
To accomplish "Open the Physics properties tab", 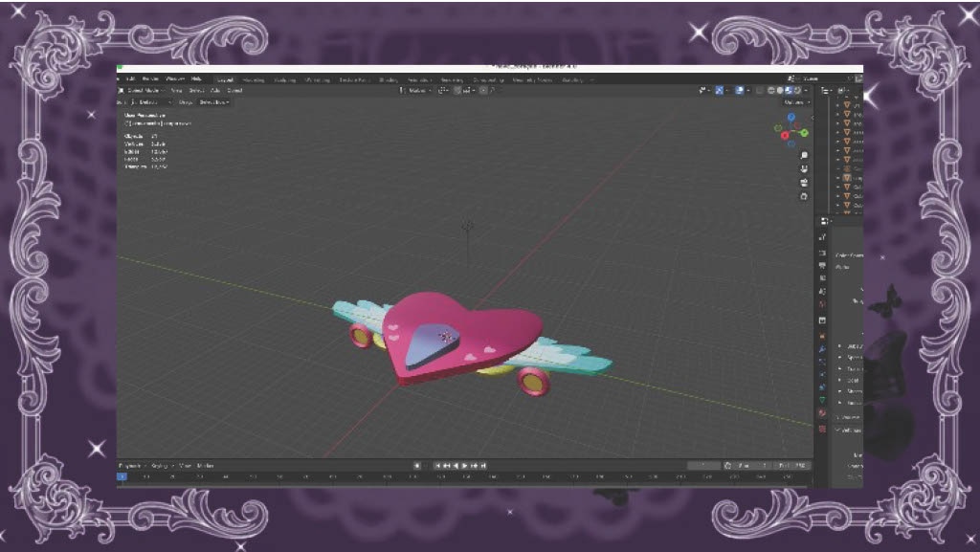I will point(822,375).
